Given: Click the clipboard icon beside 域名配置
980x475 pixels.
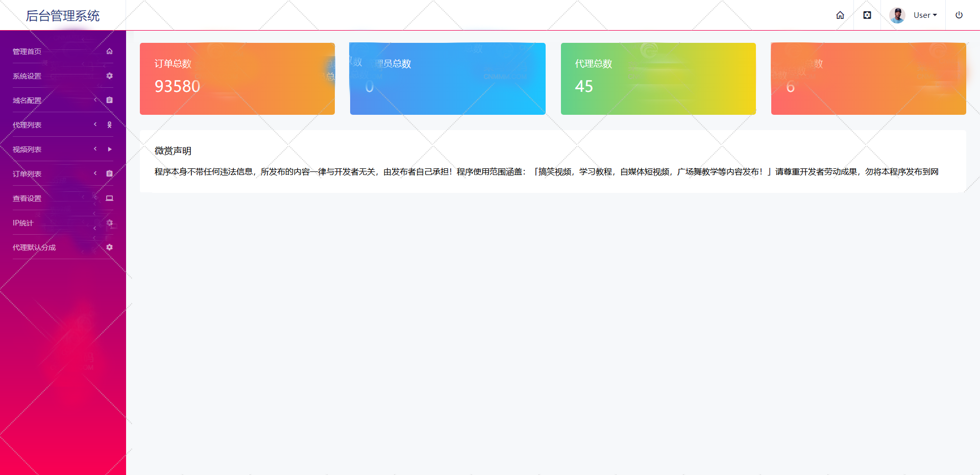Looking at the screenshot, I should click(x=109, y=101).
